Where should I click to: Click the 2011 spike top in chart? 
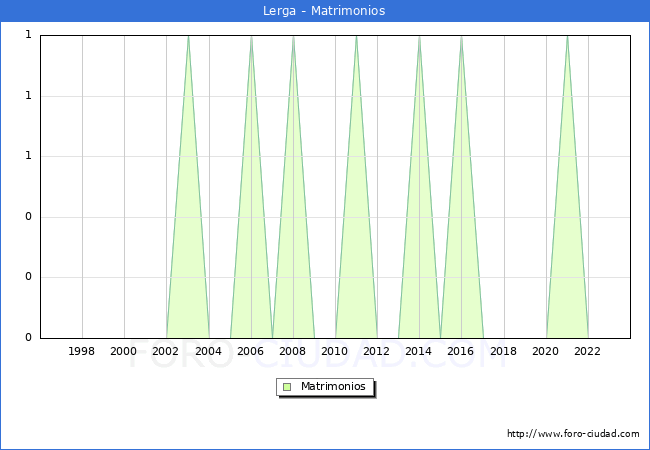tap(356, 37)
